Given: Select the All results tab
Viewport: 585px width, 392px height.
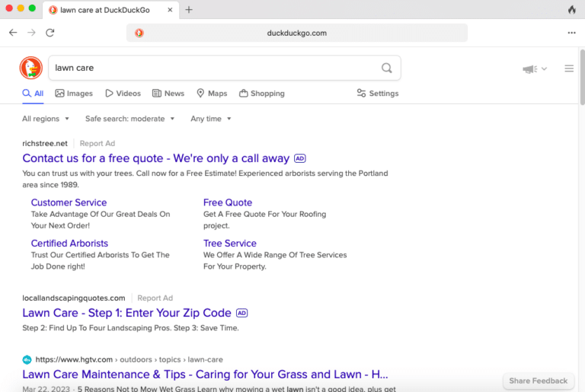Looking at the screenshot, I should click(x=33, y=94).
